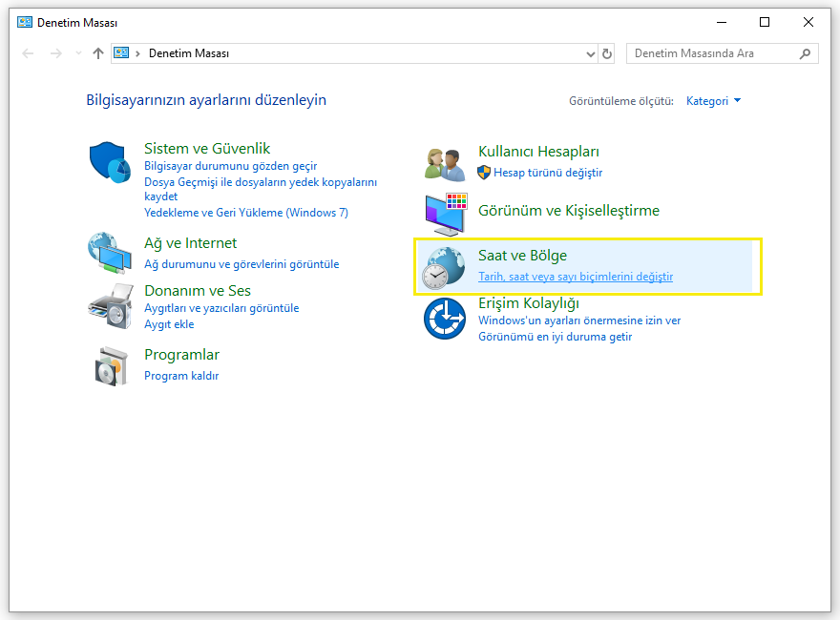The width and height of the screenshot is (840, 620).
Task: Click the Yedekleme ve Geri Yükleme link
Action: 246,213
